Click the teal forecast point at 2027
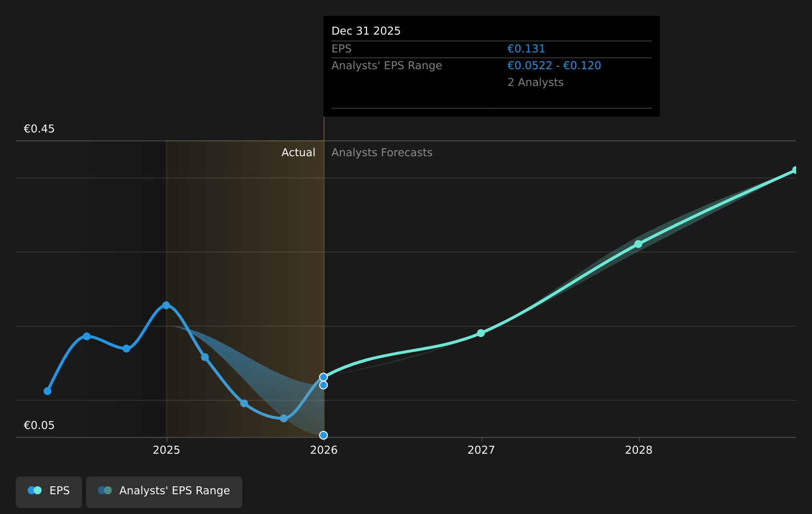Screen dimensions: 812x514 (x=481, y=334)
